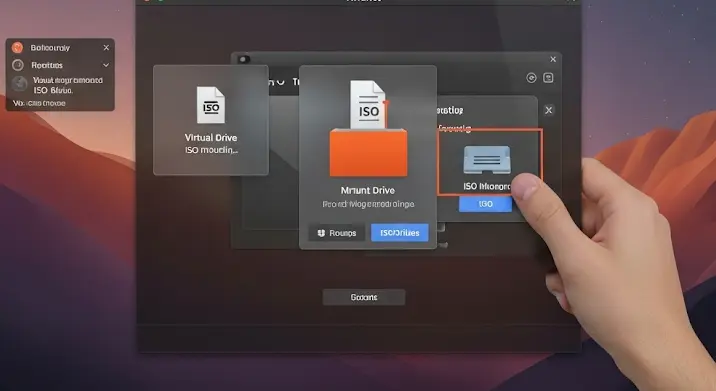Click the gray button at the window bottom
The width and height of the screenshot is (716, 391).
364,297
